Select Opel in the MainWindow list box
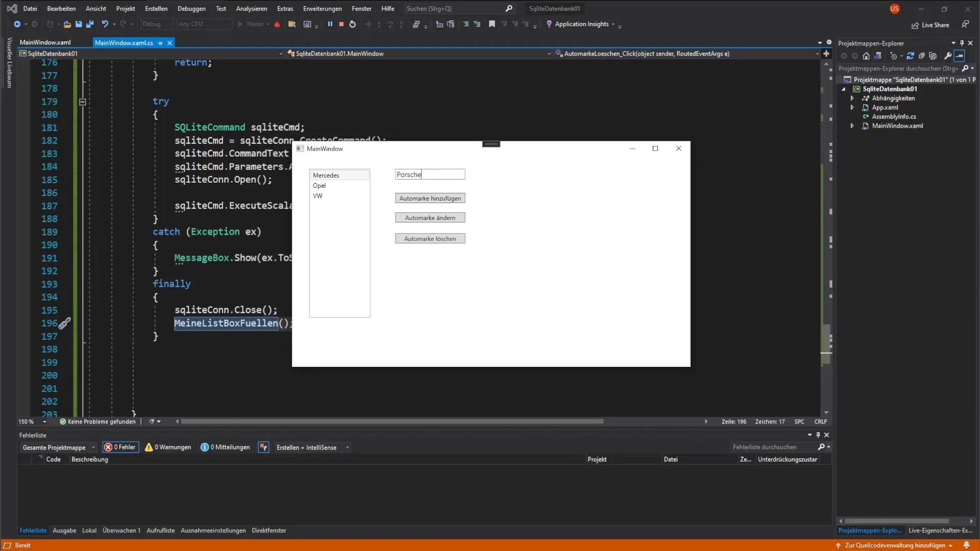Image resolution: width=980 pixels, height=551 pixels. pos(339,186)
